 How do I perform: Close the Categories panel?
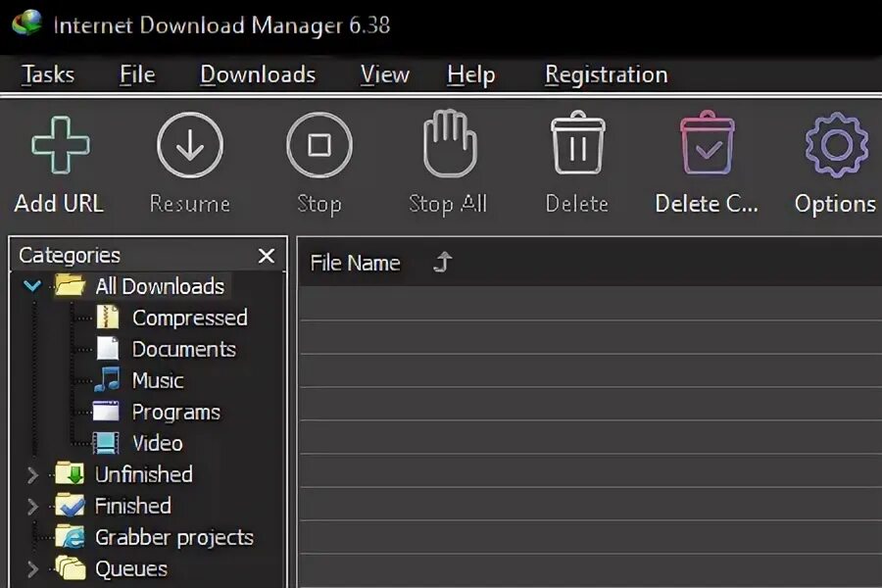[x=267, y=256]
